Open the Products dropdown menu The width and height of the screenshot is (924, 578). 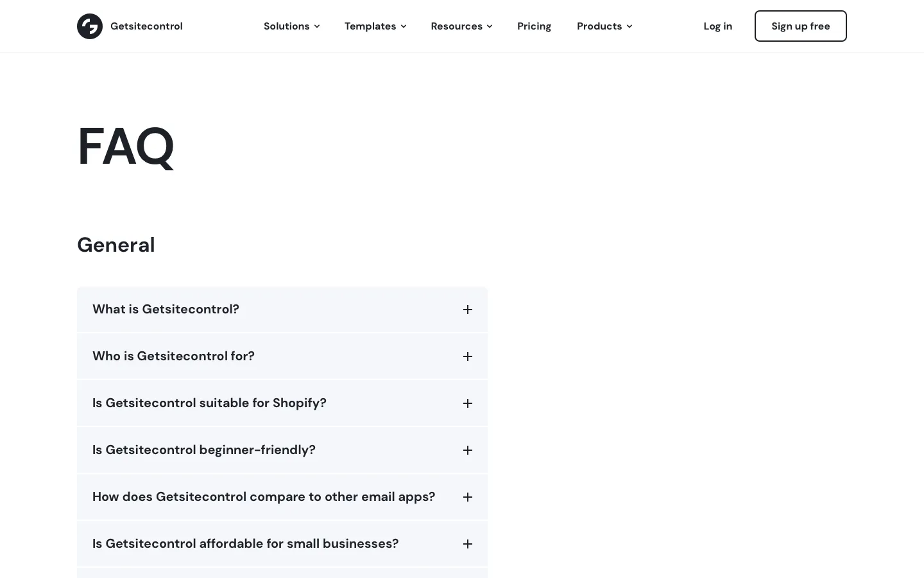pyautogui.click(x=604, y=26)
